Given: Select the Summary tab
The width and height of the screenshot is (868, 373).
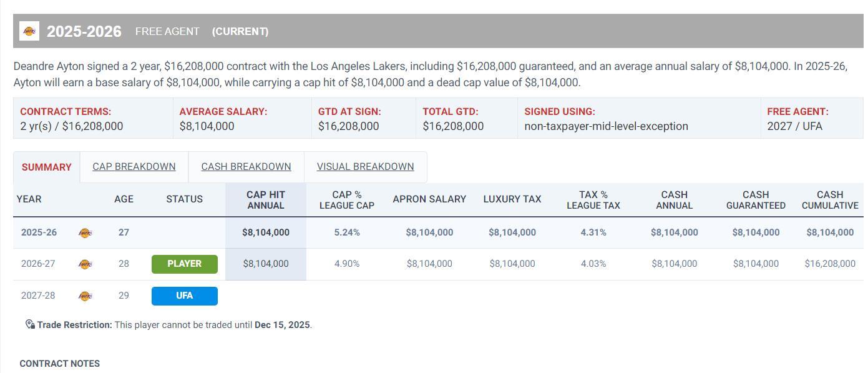Looking at the screenshot, I should click(x=47, y=167).
